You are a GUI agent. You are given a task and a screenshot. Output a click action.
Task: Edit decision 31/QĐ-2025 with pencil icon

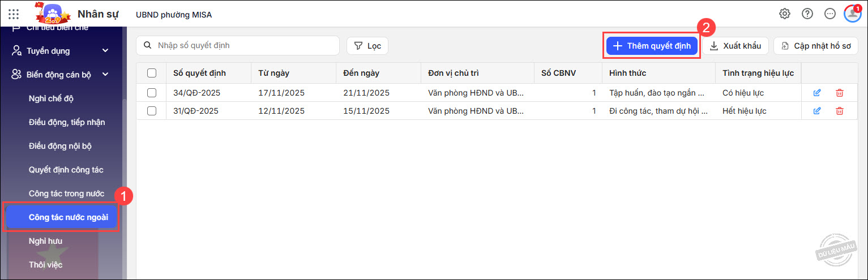pos(816,111)
